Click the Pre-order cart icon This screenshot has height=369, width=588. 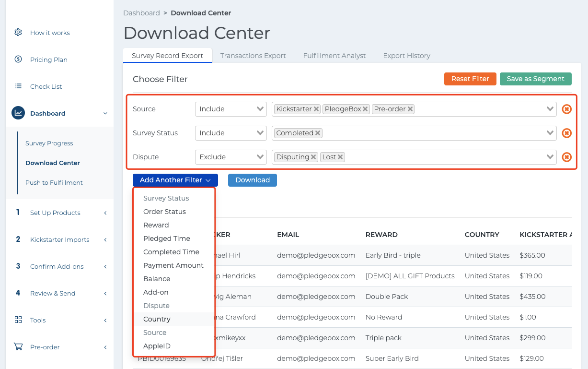pos(18,347)
